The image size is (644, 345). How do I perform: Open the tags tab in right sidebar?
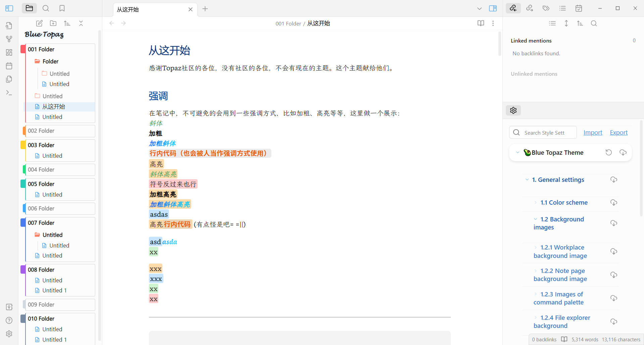546,8
